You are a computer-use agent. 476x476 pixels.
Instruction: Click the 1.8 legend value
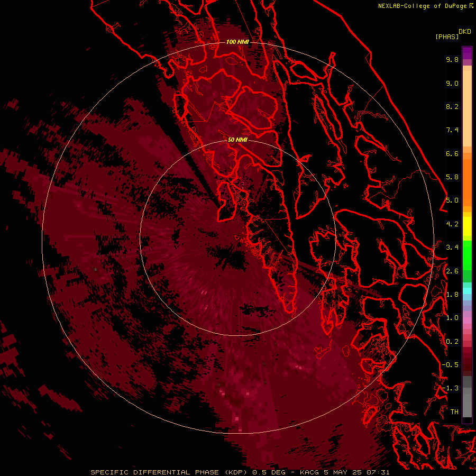tap(452, 295)
